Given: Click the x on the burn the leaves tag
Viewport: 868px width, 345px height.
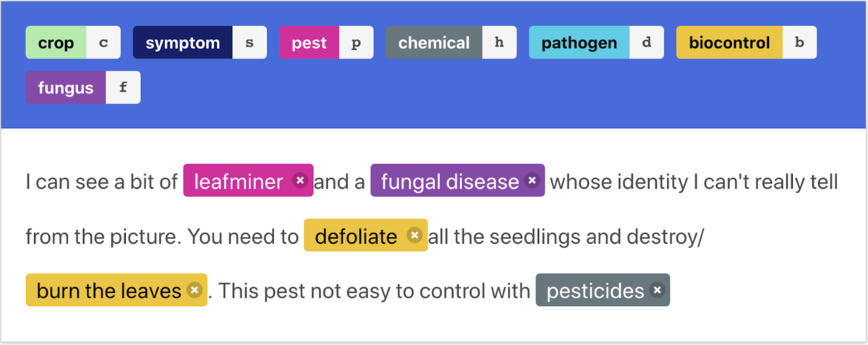Looking at the screenshot, I should click(194, 290).
